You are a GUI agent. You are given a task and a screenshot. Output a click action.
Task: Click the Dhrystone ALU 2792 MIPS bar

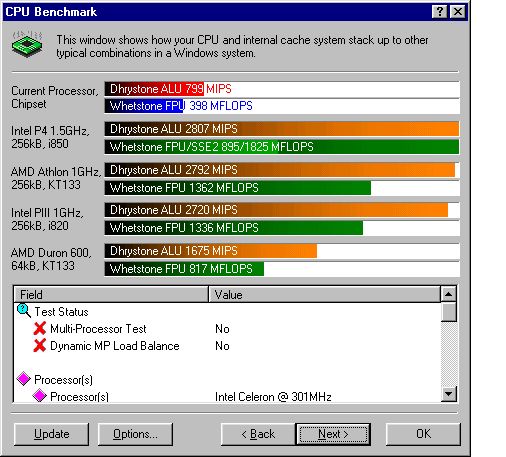point(280,170)
